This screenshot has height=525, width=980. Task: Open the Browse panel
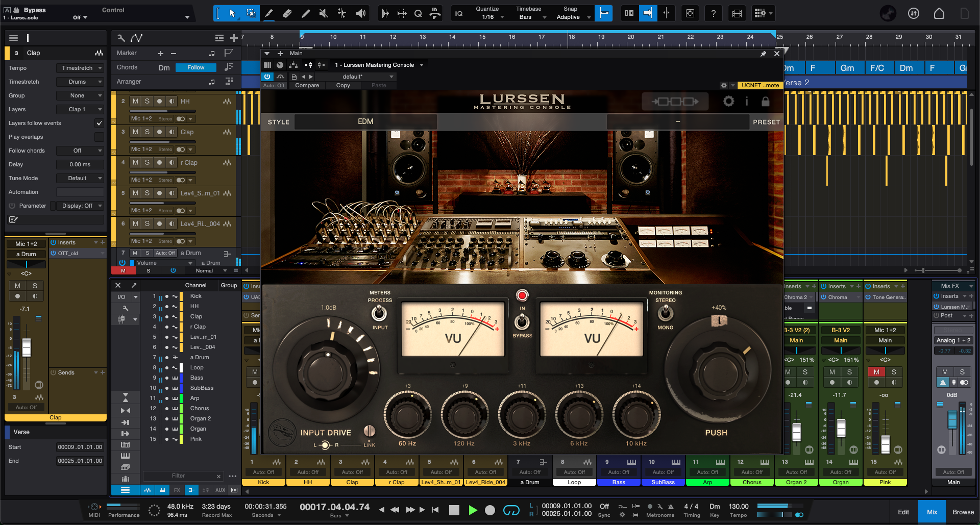(963, 512)
